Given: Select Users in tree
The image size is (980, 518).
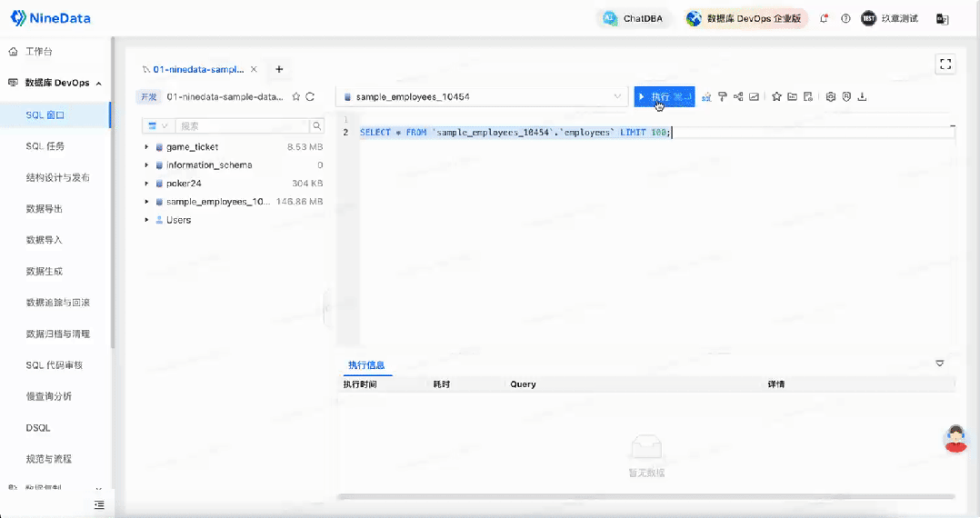Looking at the screenshot, I should coord(178,220).
